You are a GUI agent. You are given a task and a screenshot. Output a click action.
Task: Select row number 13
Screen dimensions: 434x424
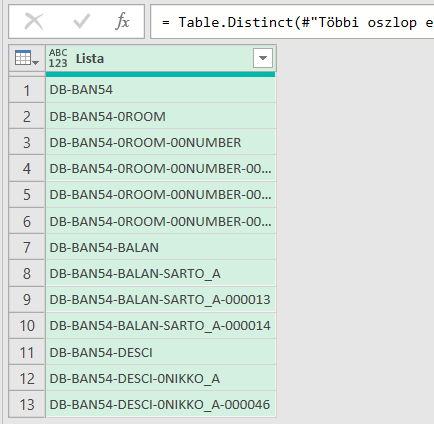tap(27, 405)
